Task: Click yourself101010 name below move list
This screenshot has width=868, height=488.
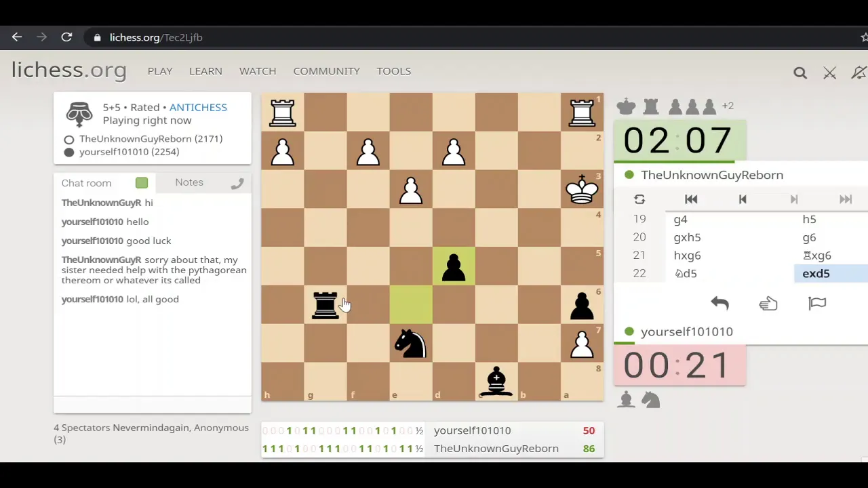Action: click(687, 331)
